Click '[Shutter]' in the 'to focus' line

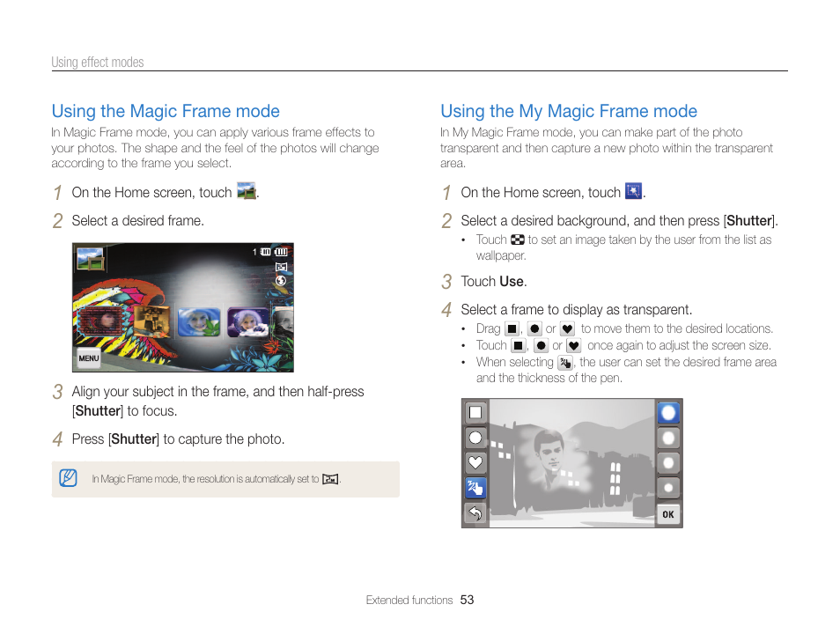point(98,411)
